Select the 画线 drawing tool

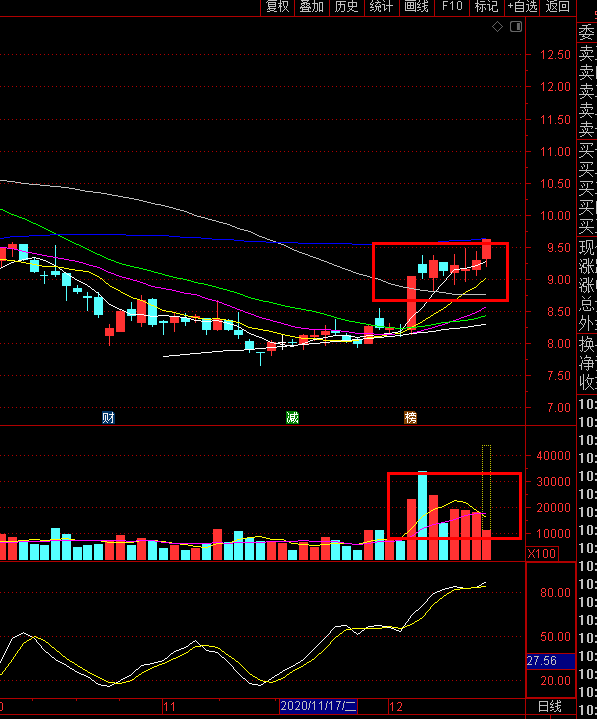(x=416, y=7)
